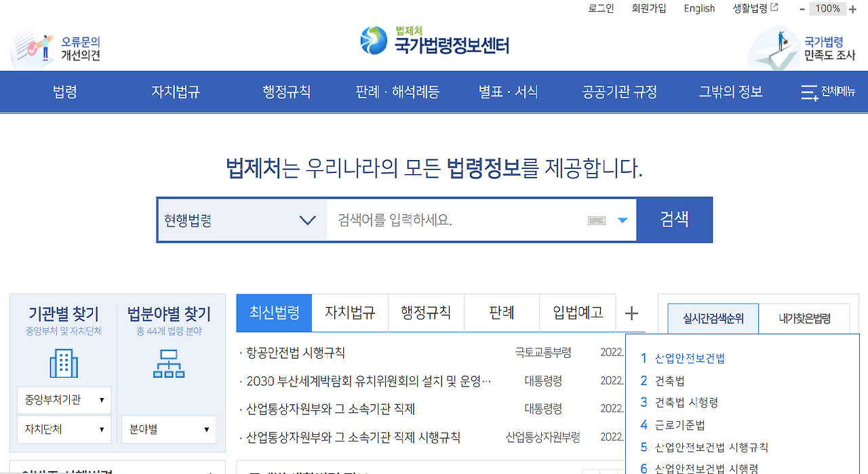
Task: Click the 기관별 찾기 building icon
Action: pos(64,364)
